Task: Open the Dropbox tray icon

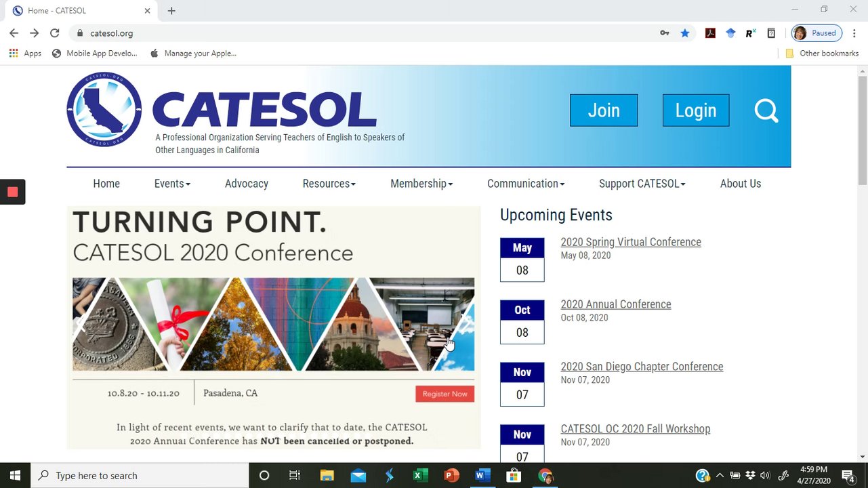Action: tap(750, 475)
